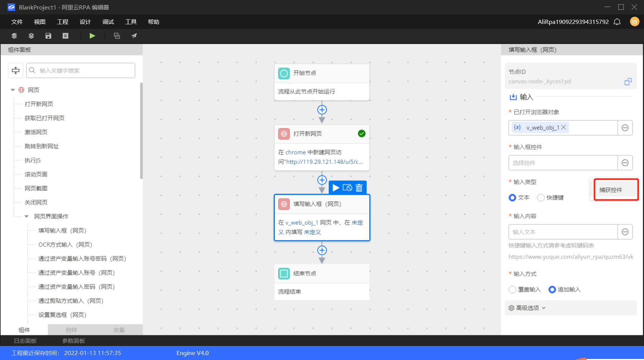The image size is (644, 360).
Task: Run the selected node with play icon
Action: tap(336, 188)
